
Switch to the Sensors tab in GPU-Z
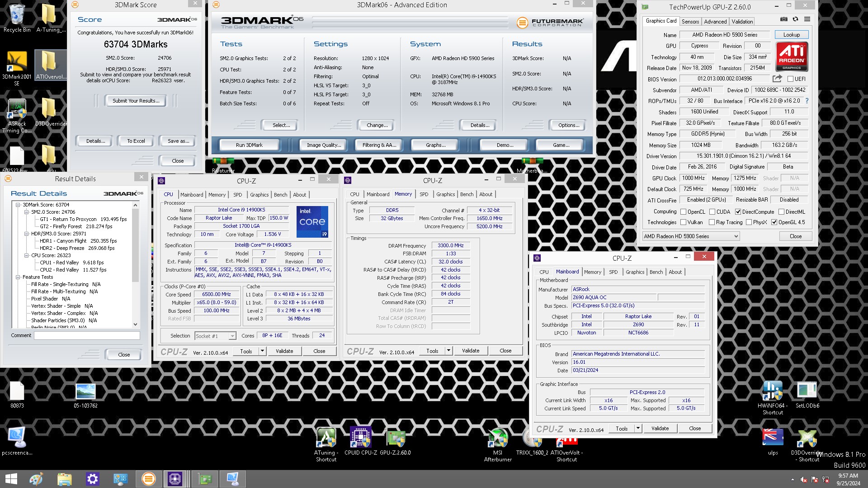[690, 21]
